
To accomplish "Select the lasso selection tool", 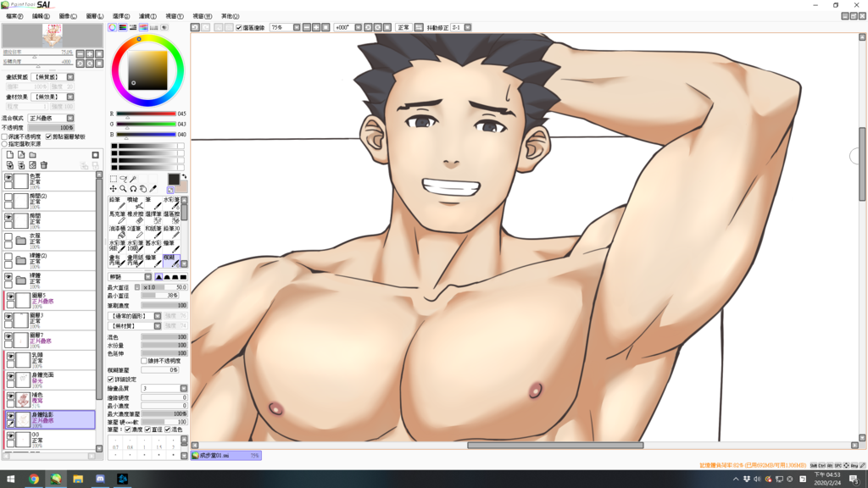I will pyautogui.click(x=124, y=179).
